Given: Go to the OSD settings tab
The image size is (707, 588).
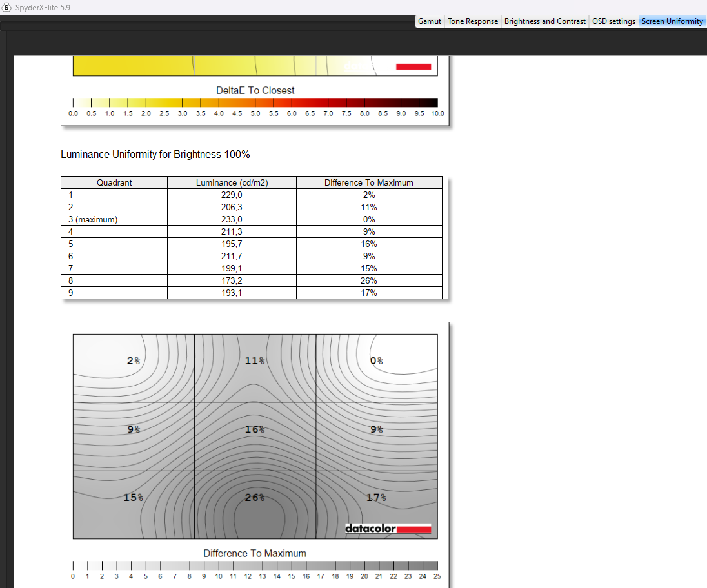Looking at the screenshot, I should point(613,21).
